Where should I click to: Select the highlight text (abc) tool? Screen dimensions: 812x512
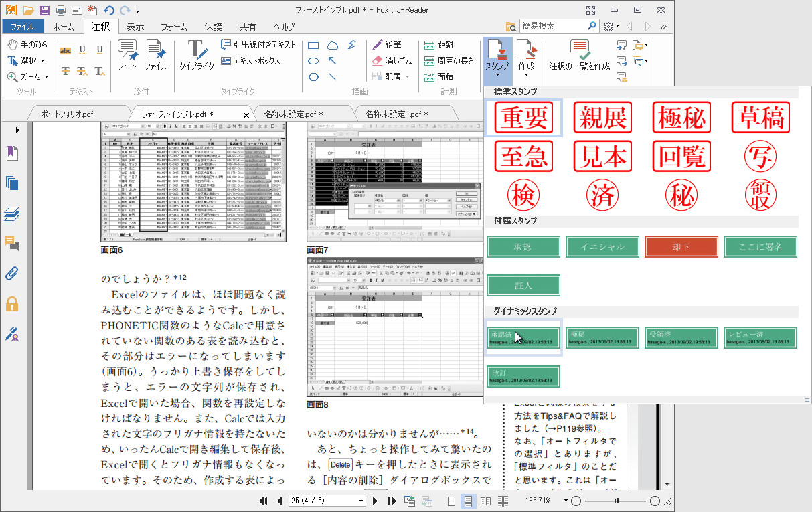click(x=66, y=50)
